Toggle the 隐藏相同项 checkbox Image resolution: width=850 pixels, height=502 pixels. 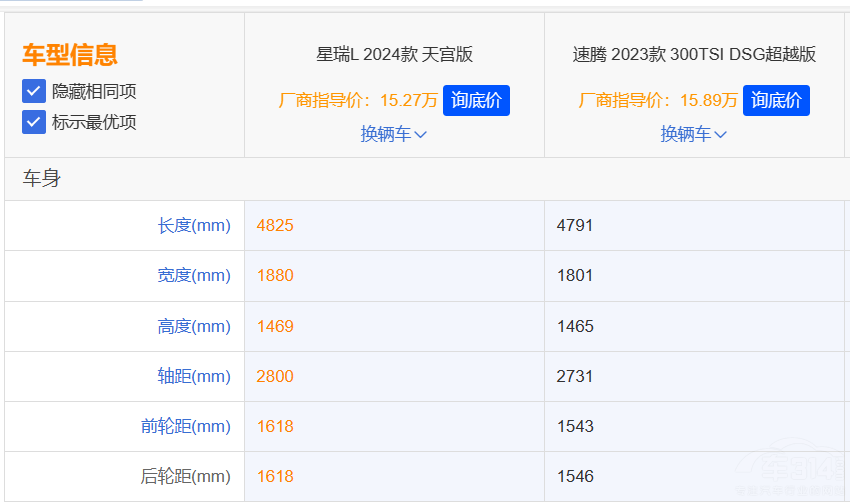pos(34,91)
